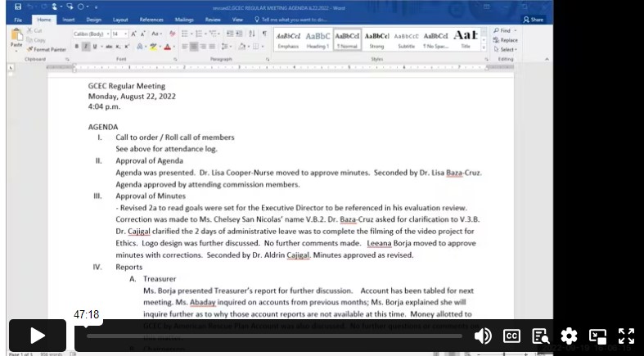This screenshot has height=356, width=644.
Task: Click the Paste button
Action: tap(16, 38)
